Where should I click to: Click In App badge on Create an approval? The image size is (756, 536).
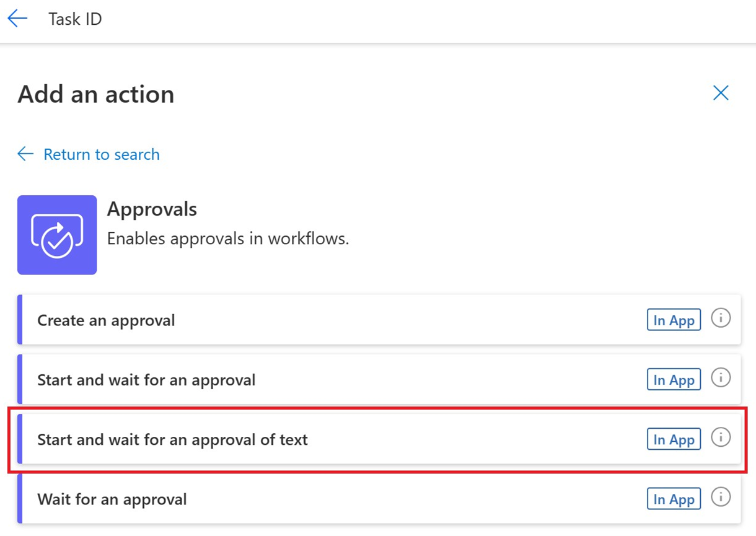674,320
